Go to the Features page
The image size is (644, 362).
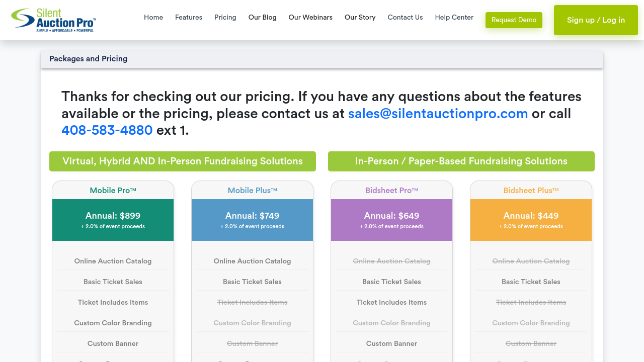coord(189,17)
